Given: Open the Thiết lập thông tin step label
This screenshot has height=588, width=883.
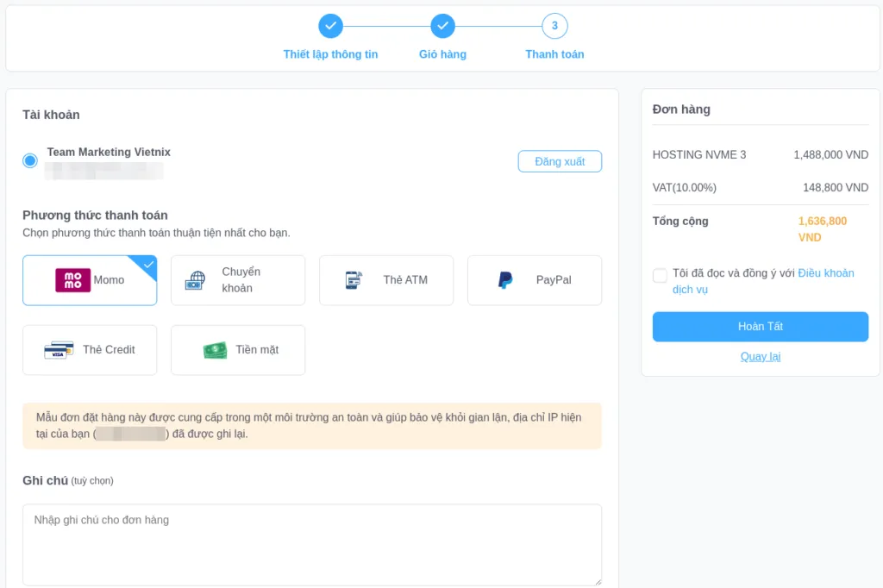Looking at the screenshot, I should (330, 54).
